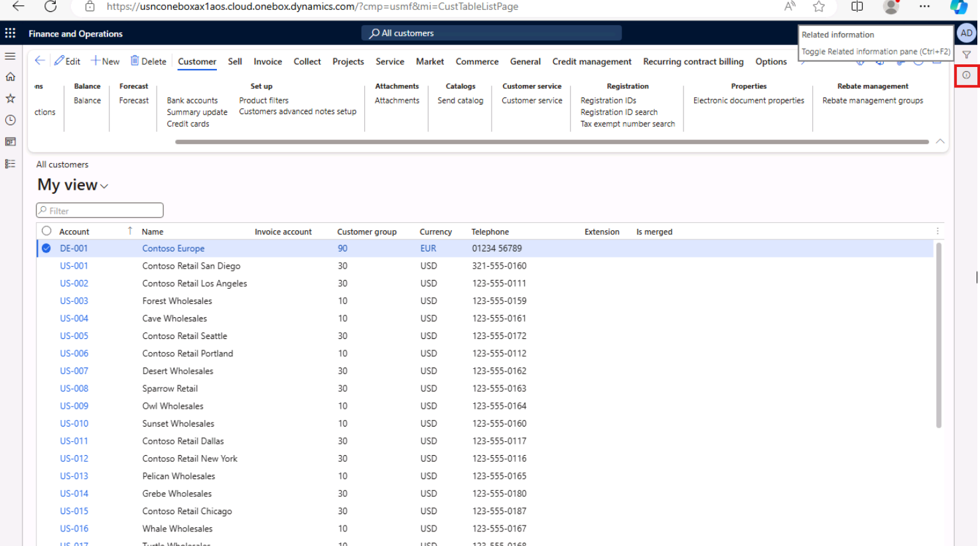Open Customer group column header menu
This screenshot has width=980, height=546.
[367, 232]
